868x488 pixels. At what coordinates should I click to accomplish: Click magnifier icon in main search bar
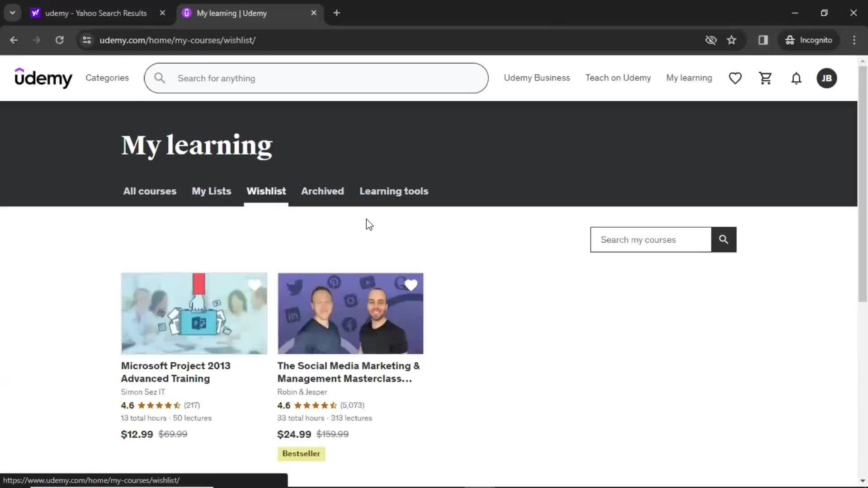pyautogui.click(x=160, y=78)
